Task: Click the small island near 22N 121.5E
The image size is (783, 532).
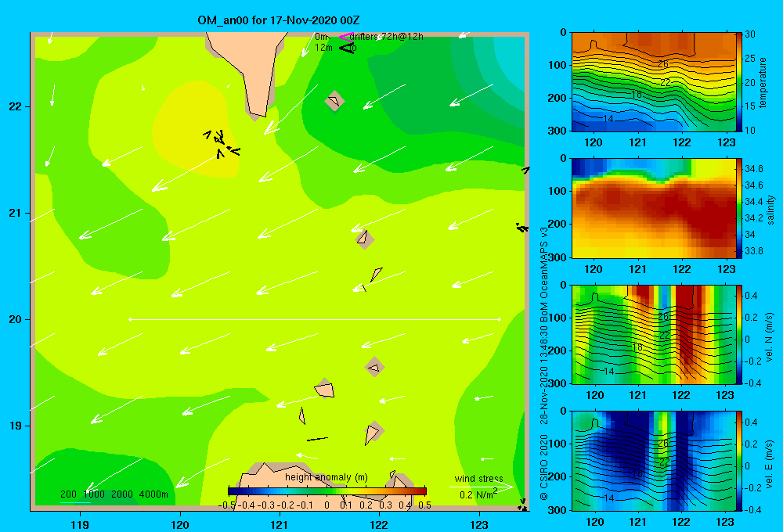Action: pos(334,101)
